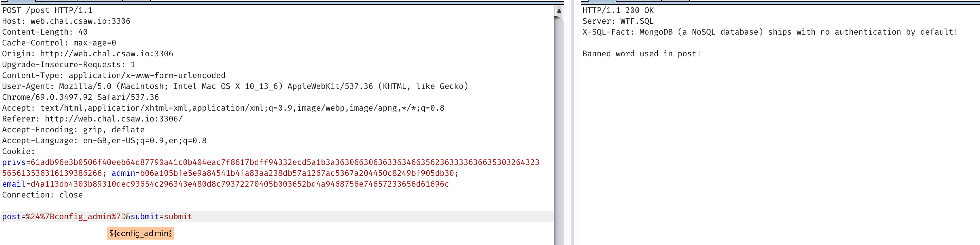Place cursor on the POST /post request line

(47, 10)
